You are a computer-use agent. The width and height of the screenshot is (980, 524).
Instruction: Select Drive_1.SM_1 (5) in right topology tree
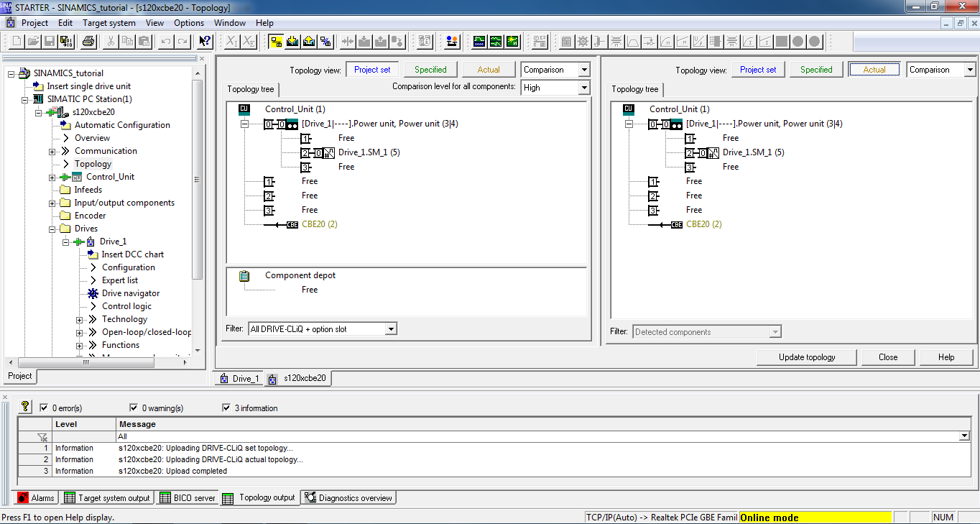[753, 152]
